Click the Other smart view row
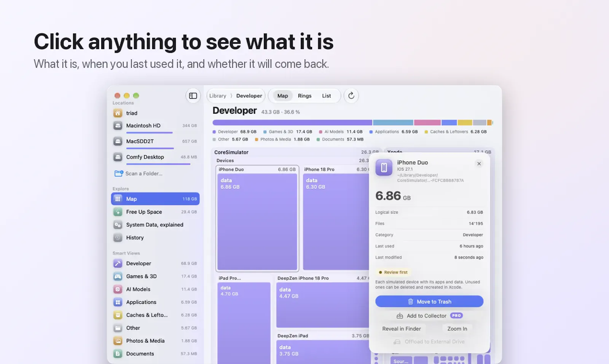This screenshot has height=364, width=609. [155, 328]
